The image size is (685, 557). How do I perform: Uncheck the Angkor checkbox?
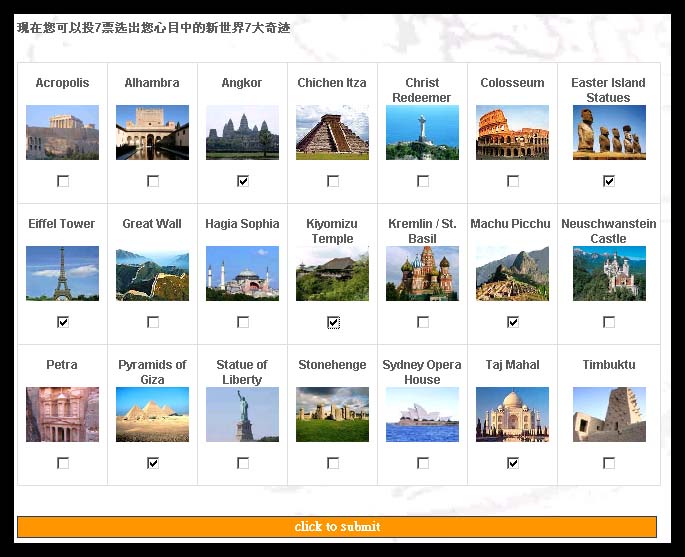pos(243,181)
